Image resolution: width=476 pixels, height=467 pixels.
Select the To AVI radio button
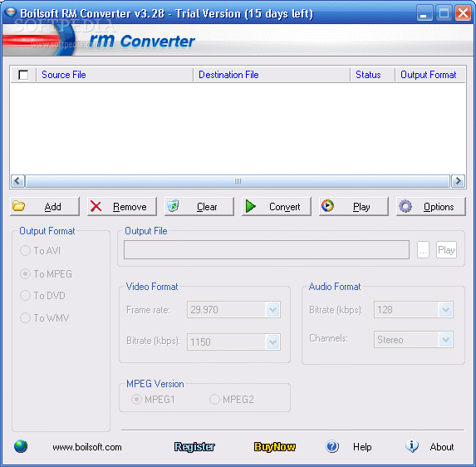[x=25, y=250]
